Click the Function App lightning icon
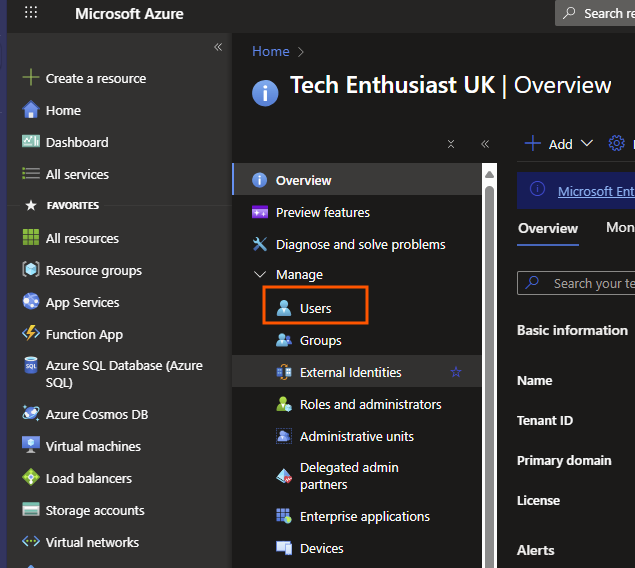The width and height of the screenshot is (635, 568). (31, 334)
